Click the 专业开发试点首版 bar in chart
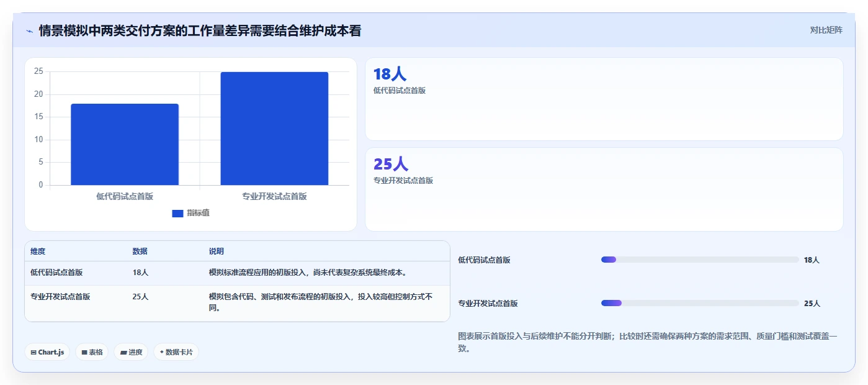This screenshot has width=868, height=385. 274,129
